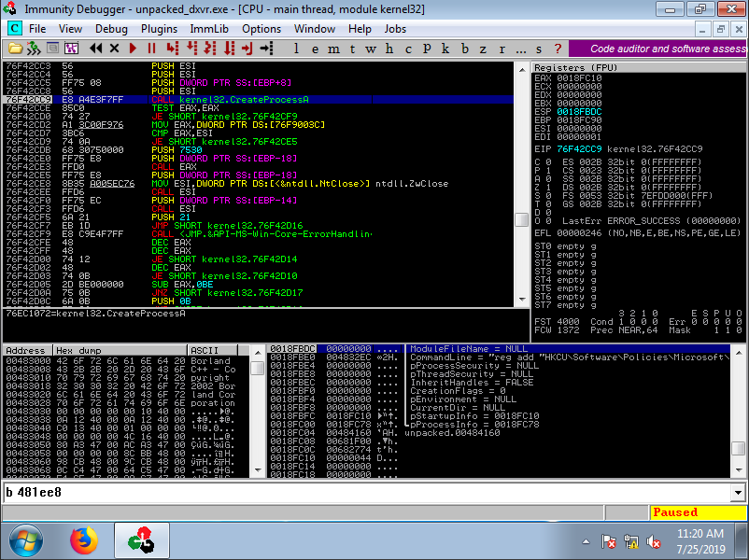Viewport: 749px width, 560px height.
Task: Click the Open file folder icon
Action: 15,49
